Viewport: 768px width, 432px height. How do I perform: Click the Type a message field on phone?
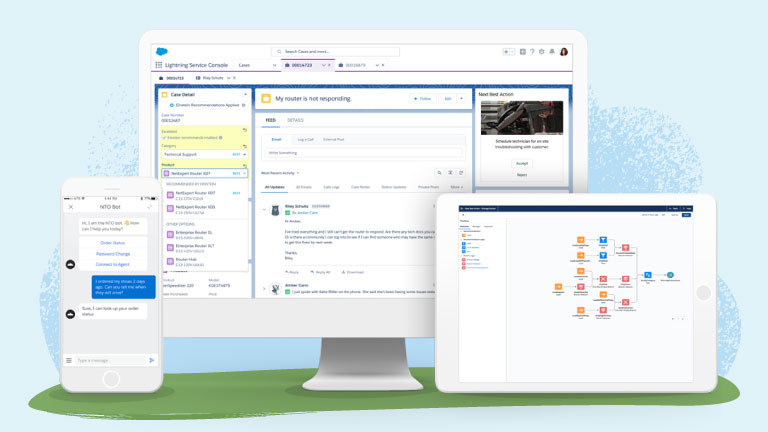pyautogui.click(x=110, y=360)
